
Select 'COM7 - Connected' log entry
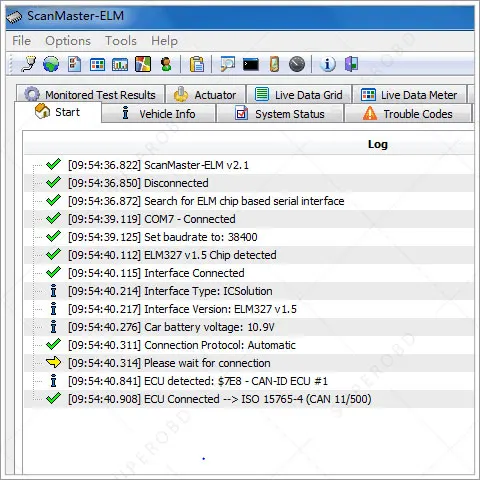tap(249, 219)
